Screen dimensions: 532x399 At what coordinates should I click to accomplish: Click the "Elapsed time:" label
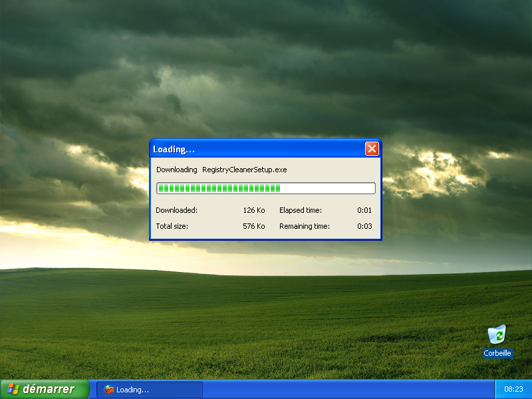(x=301, y=210)
